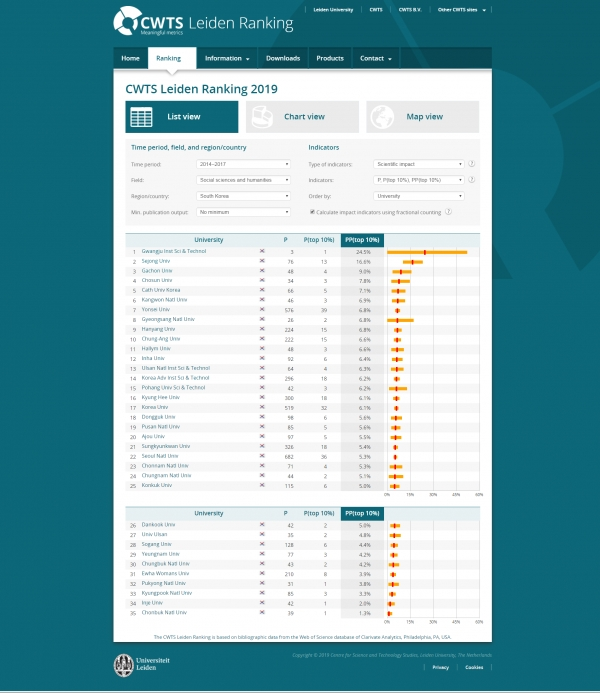Open the Region/country South Korea dropdown
Screen dimensions: 600x693
click(243, 196)
